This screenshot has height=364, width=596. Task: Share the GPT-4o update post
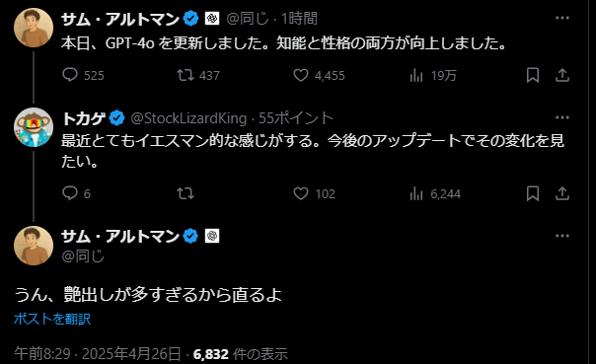[x=562, y=75]
